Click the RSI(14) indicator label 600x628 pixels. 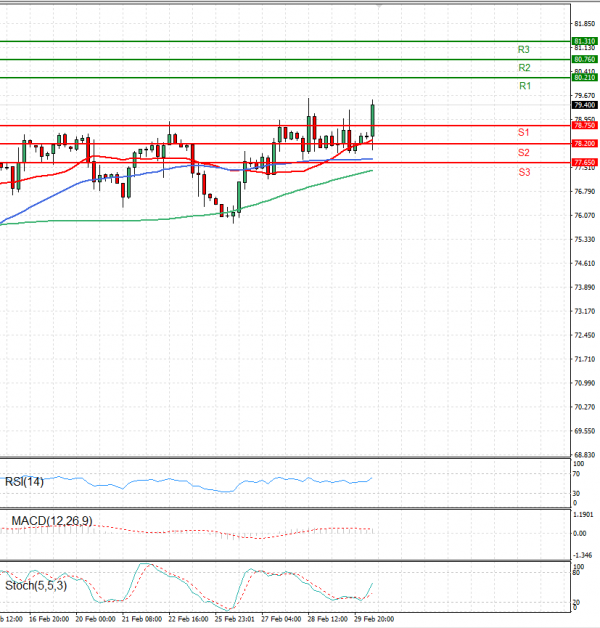point(24,482)
